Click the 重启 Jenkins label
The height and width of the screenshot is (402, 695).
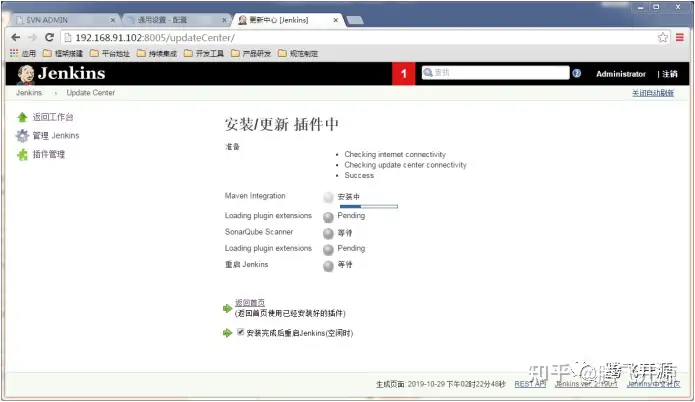(246, 265)
